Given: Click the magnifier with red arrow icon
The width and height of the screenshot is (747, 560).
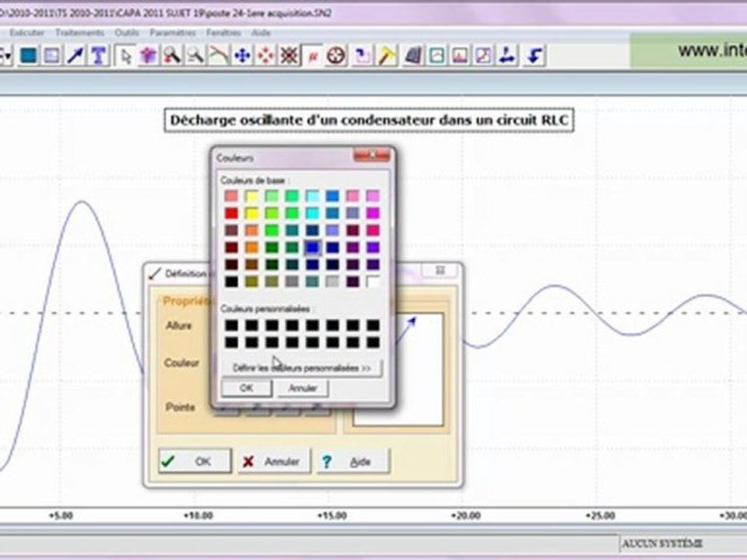Looking at the screenshot, I should [172, 56].
